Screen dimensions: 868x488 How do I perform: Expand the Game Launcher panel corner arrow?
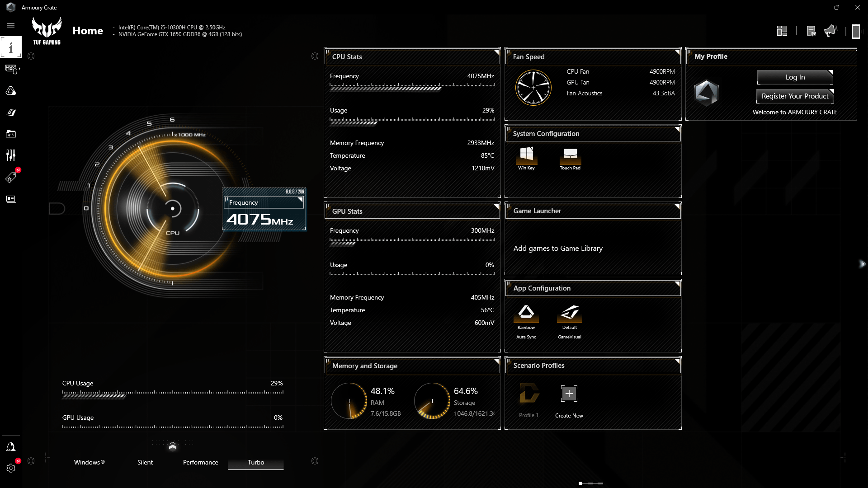coord(677,207)
